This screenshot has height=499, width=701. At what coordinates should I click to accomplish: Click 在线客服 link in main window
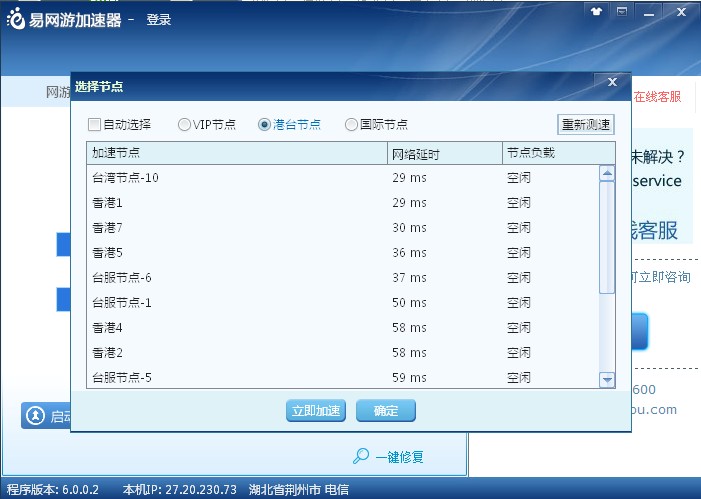coord(657,97)
